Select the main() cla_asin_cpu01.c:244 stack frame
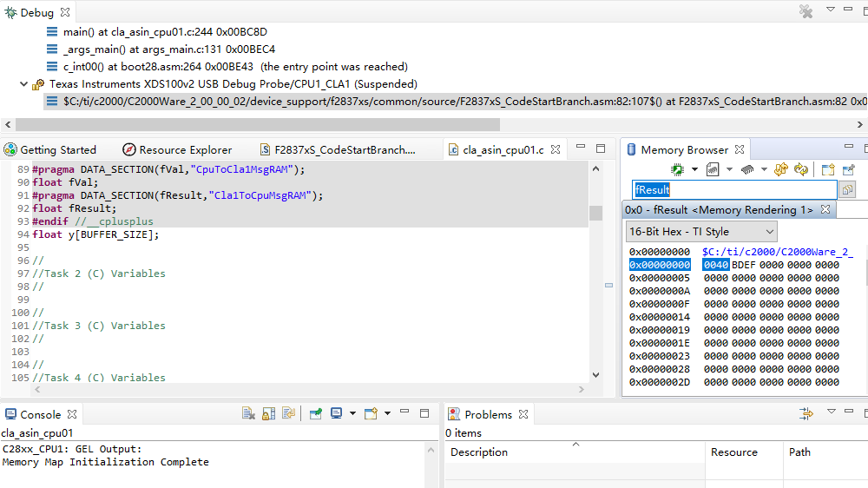The height and width of the screenshot is (488, 868). pyautogui.click(x=165, y=31)
